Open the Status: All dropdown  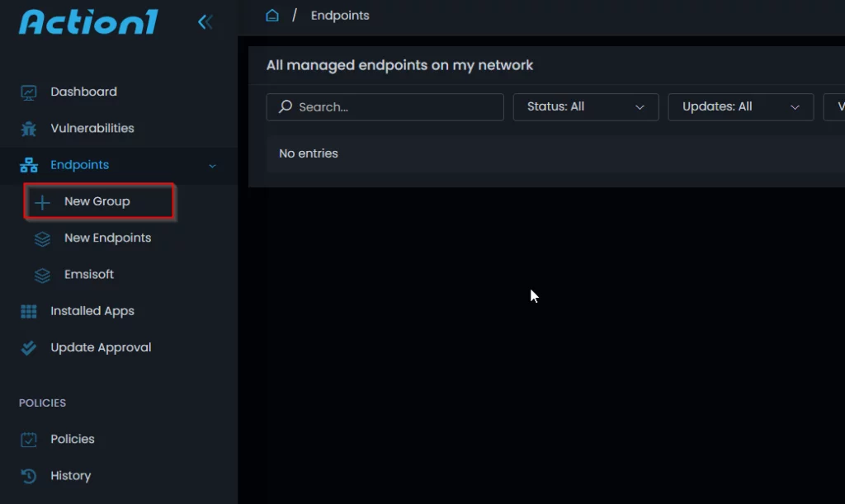point(585,107)
